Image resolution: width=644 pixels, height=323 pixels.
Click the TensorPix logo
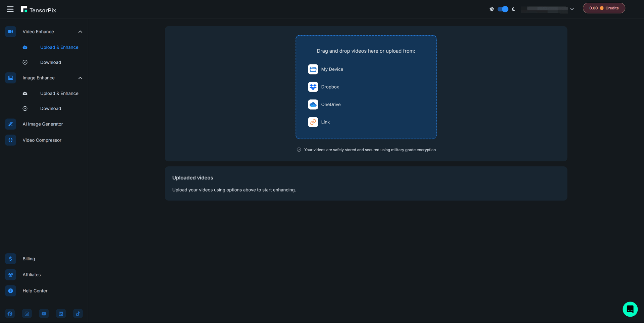coord(39,10)
